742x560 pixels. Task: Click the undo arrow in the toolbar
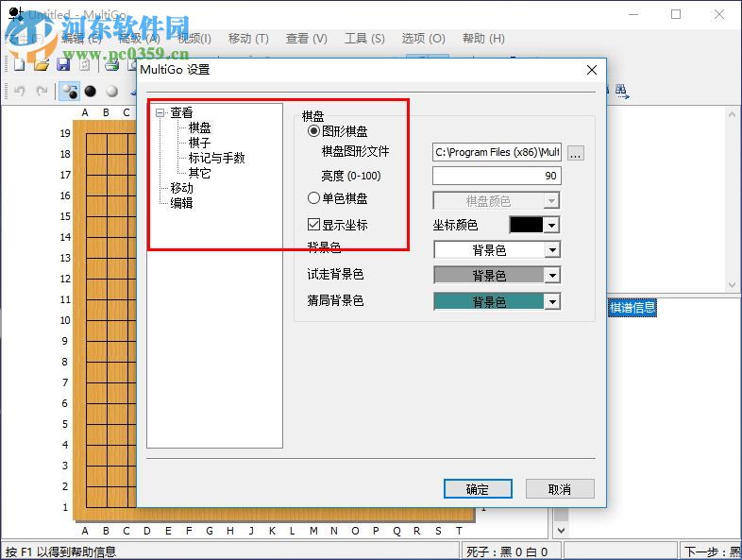(20, 91)
